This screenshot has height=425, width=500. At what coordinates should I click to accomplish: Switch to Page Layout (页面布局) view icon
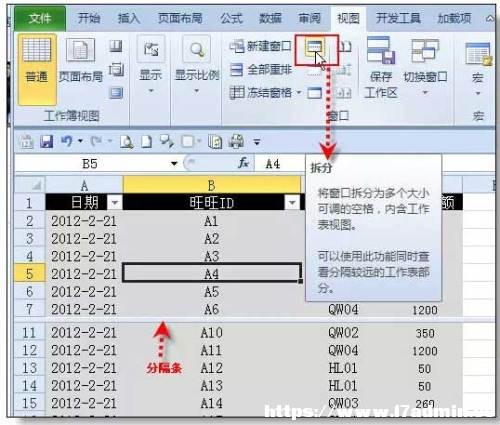80,50
